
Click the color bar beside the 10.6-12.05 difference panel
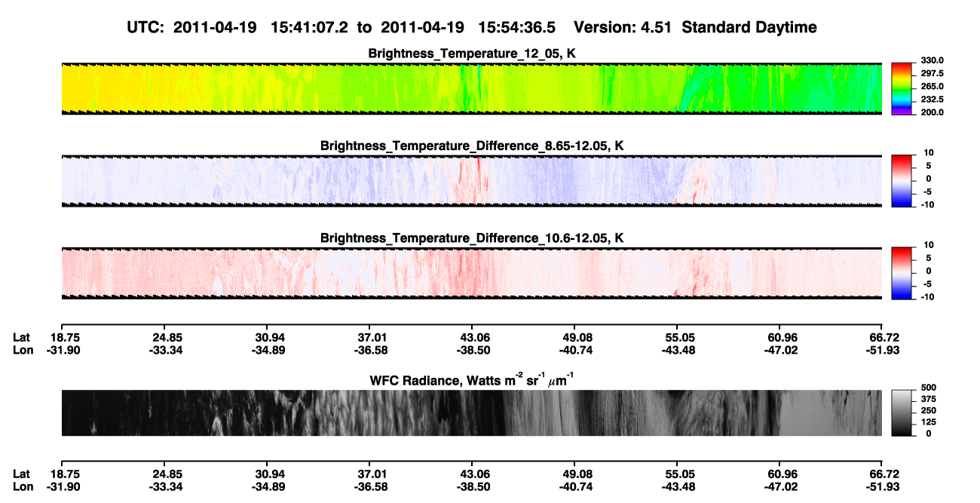point(902,274)
